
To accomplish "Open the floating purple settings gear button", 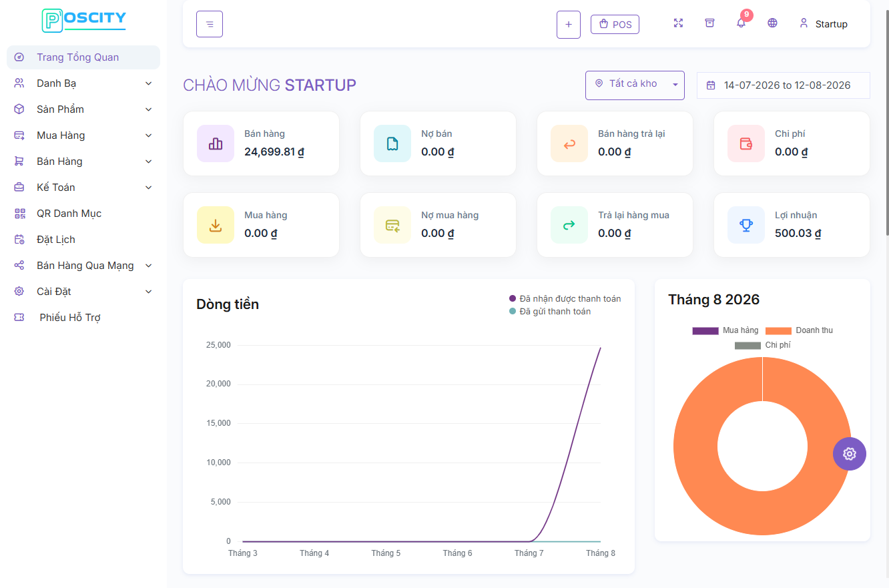I will [x=850, y=454].
